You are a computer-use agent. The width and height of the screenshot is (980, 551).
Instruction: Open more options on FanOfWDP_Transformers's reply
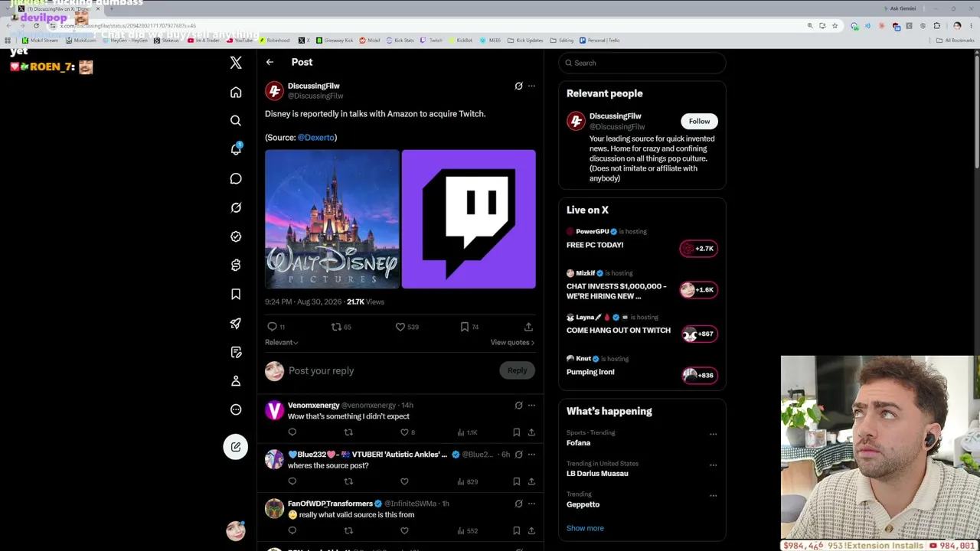tap(531, 504)
